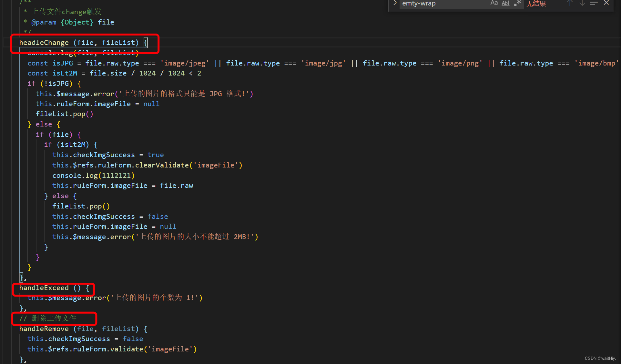Click the clearValidate call
This screenshot has width=621, height=364.
click(161, 165)
